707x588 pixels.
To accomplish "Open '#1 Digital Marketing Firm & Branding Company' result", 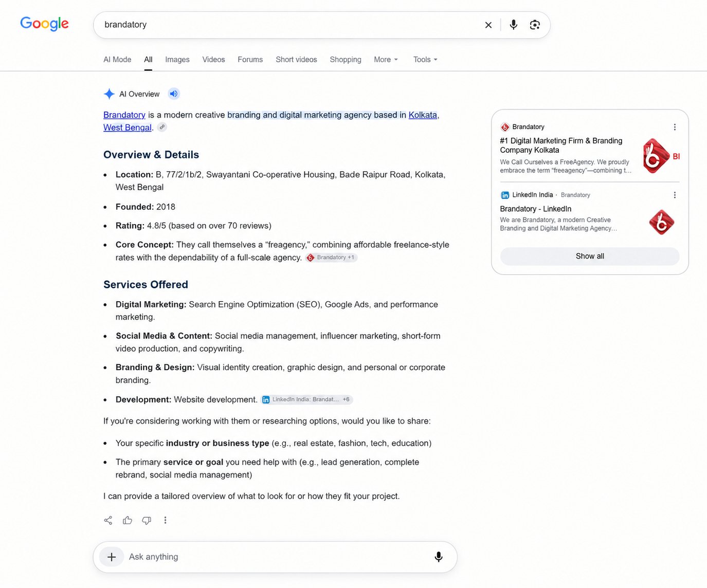I will (561, 145).
